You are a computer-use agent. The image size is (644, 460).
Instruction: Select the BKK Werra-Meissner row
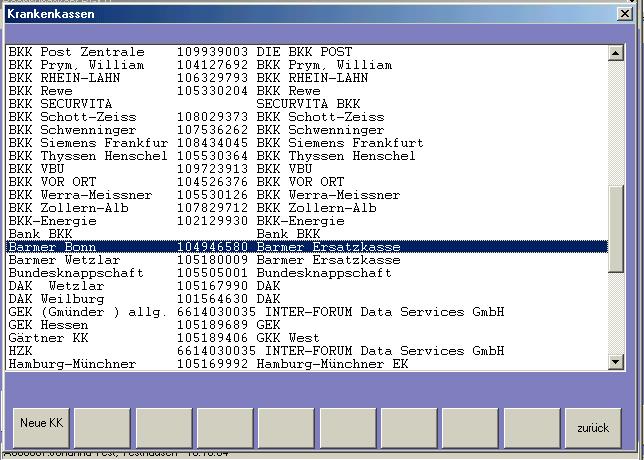(x=307, y=195)
